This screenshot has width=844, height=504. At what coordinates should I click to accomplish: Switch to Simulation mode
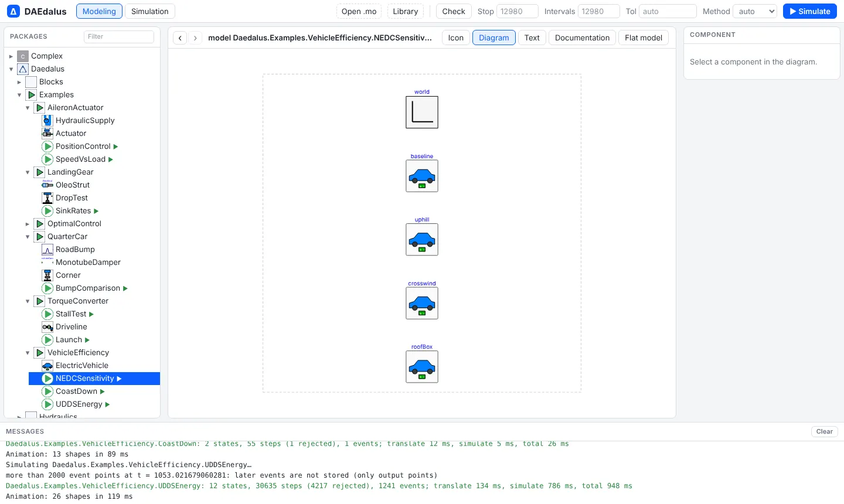click(x=150, y=11)
